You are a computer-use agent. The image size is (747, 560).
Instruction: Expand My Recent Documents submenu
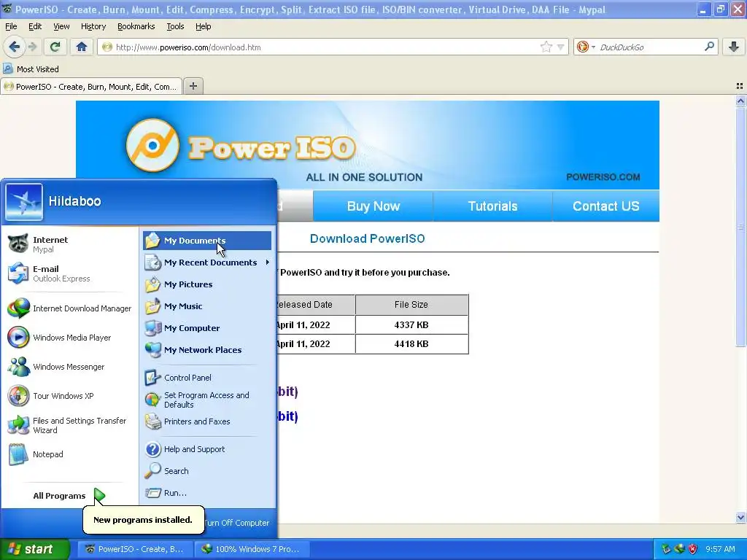(207, 262)
